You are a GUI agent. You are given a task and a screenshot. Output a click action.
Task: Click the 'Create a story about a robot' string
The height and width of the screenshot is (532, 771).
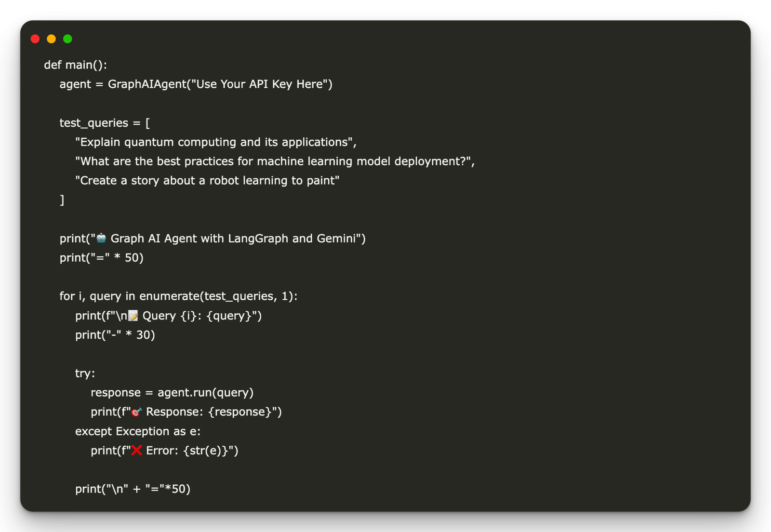pos(207,181)
